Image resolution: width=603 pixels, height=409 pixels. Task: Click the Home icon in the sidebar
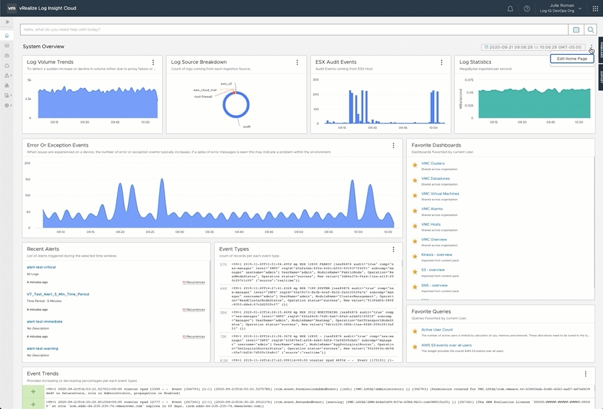coord(7,35)
